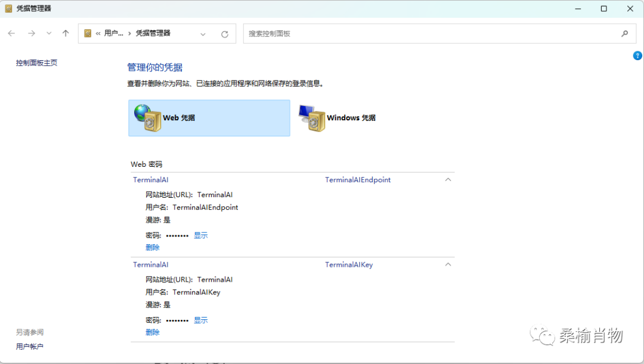Go forward with the Forward arrow
The width and height of the screenshot is (644, 364).
(x=32, y=33)
